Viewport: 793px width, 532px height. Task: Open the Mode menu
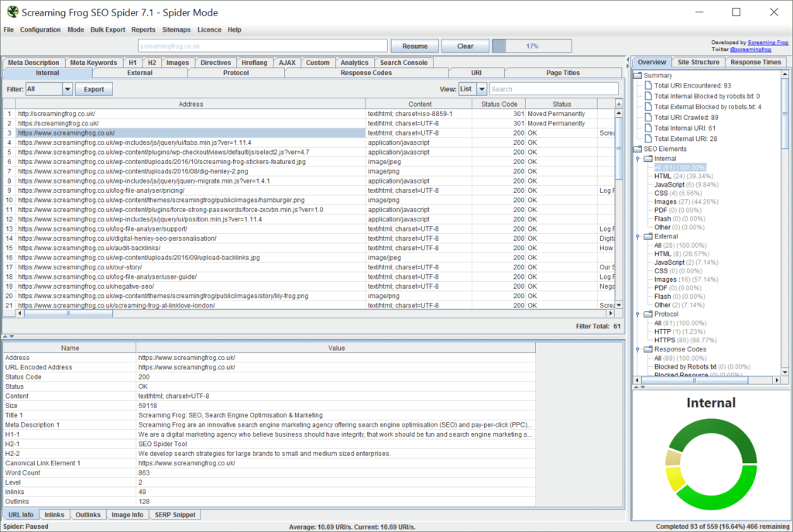click(x=76, y=30)
